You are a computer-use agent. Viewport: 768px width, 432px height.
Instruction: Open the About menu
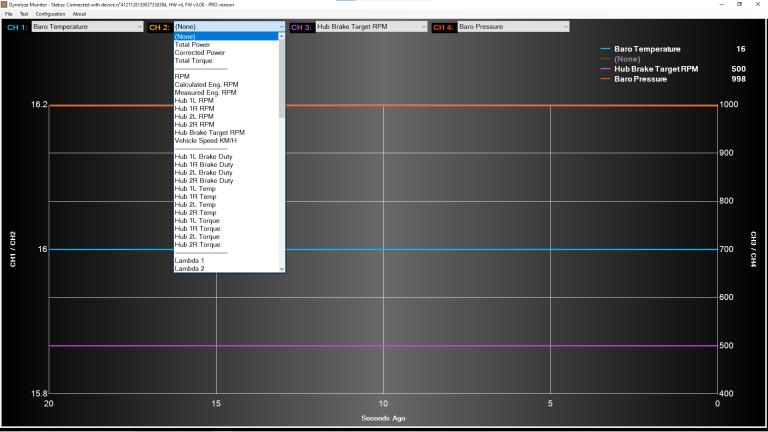tap(79, 14)
